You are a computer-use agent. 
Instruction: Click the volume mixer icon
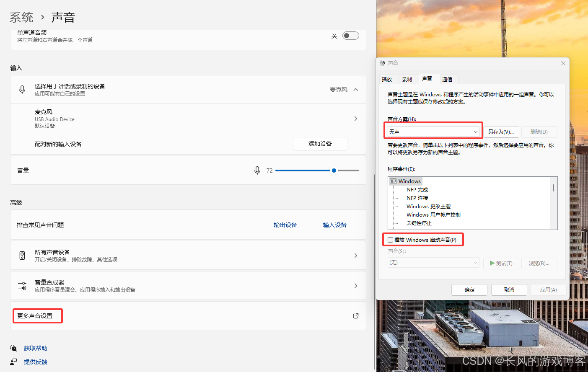22,286
